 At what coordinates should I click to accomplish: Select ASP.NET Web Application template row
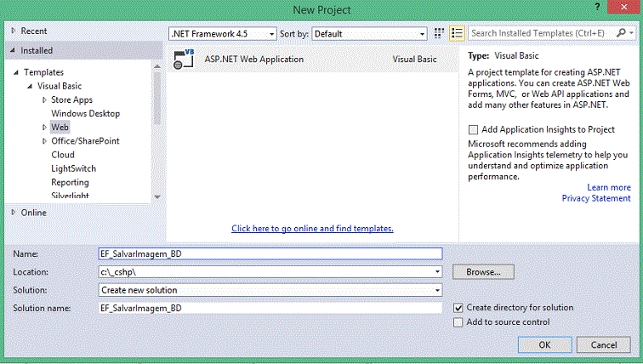point(312,59)
